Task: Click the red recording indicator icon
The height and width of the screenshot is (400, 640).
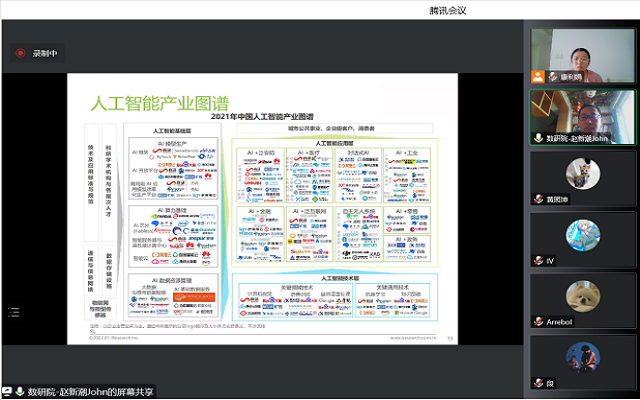Action: (x=20, y=53)
